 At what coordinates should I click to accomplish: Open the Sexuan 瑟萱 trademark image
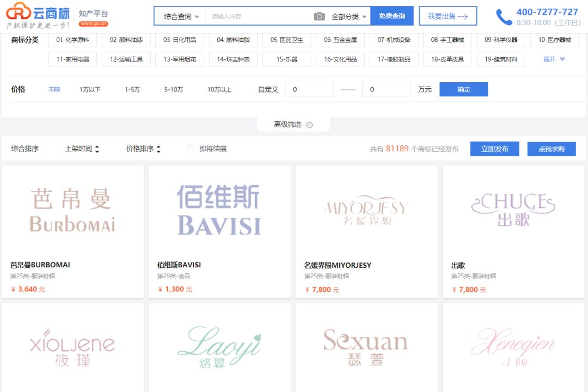(366, 348)
